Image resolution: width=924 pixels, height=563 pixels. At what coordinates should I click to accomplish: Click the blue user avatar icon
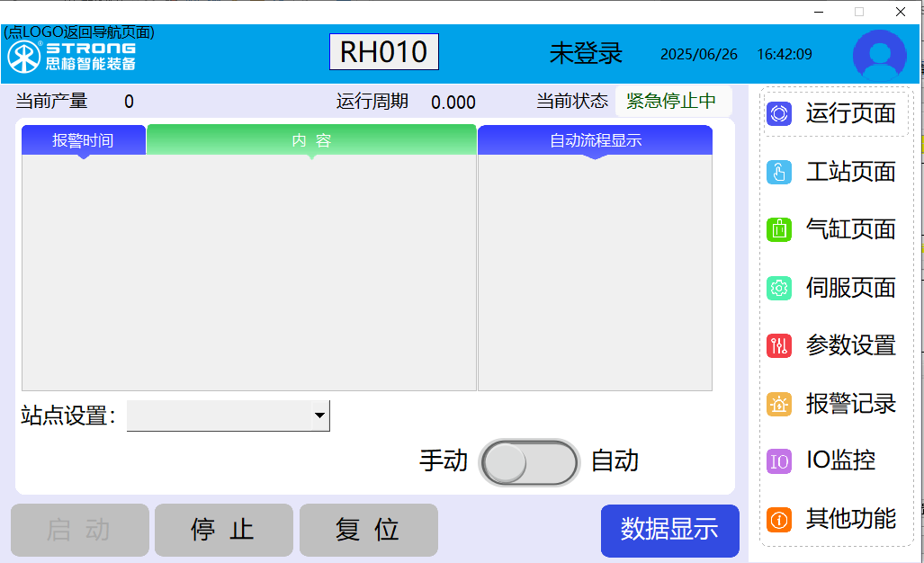pos(879,54)
